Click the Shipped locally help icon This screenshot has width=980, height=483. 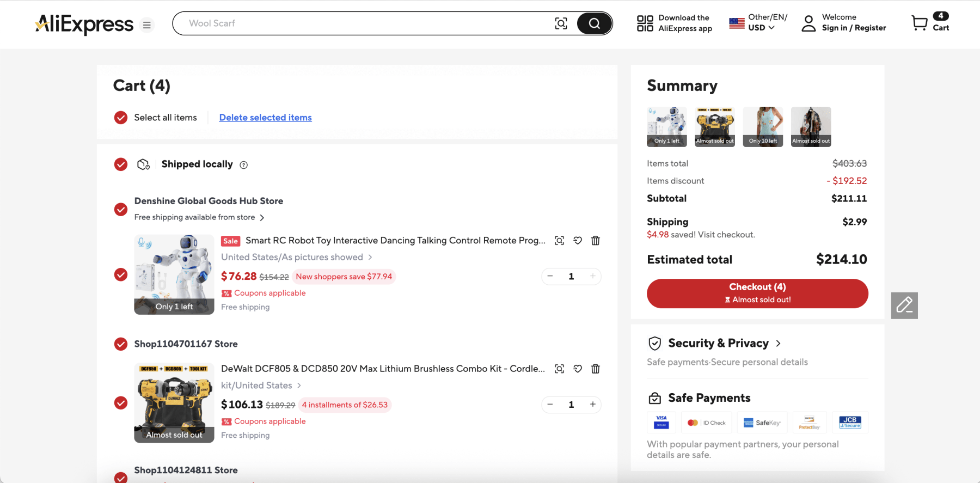pyautogui.click(x=244, y=165)
